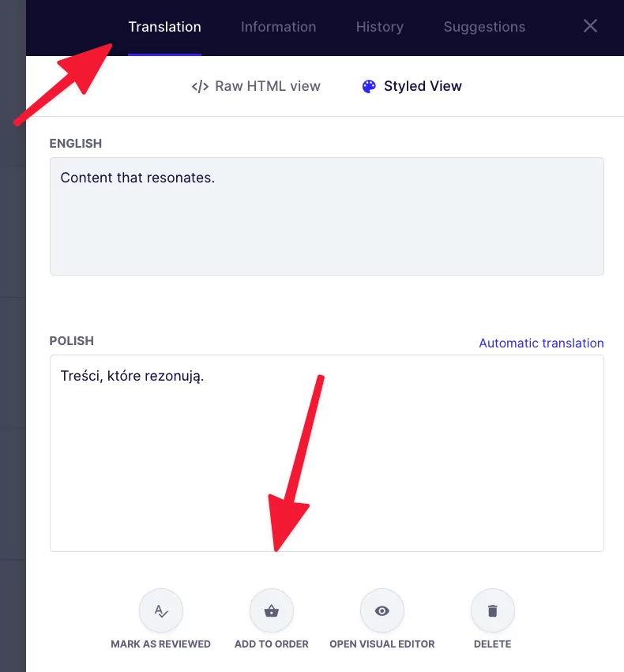Click the ADD TO ORDER label
The height and width of the screenshot is (672, 624).
[271, 644]
